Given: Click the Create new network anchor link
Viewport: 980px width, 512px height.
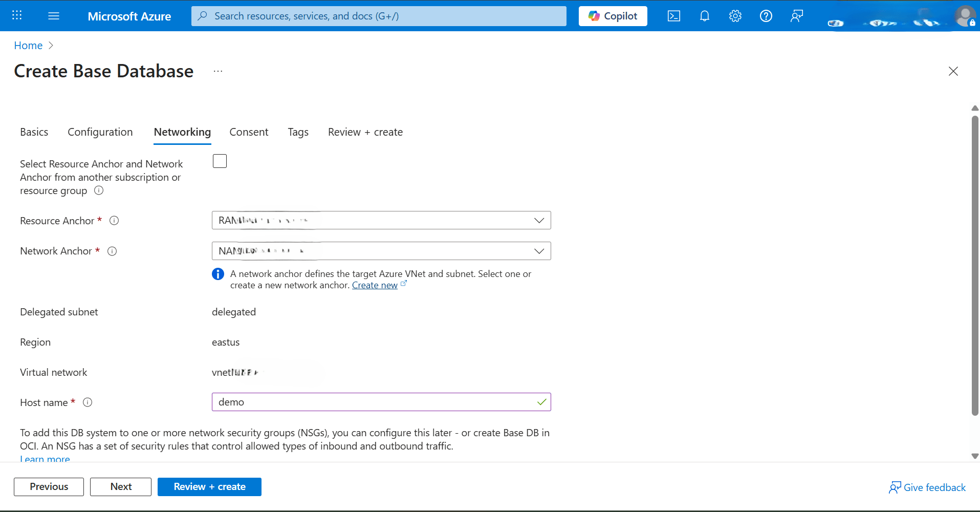Looking at the screenshot, I should (x=375, y=285).
